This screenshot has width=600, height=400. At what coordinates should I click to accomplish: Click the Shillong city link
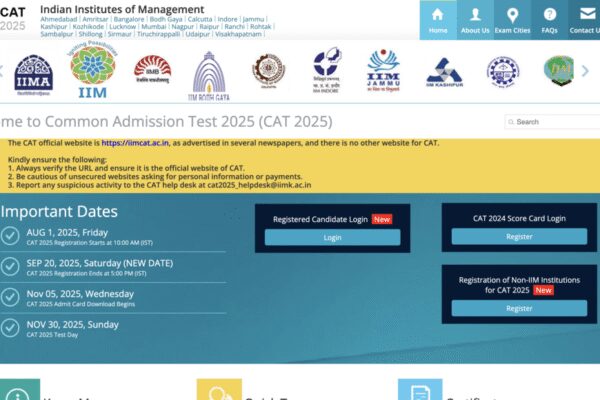point(90,34)
